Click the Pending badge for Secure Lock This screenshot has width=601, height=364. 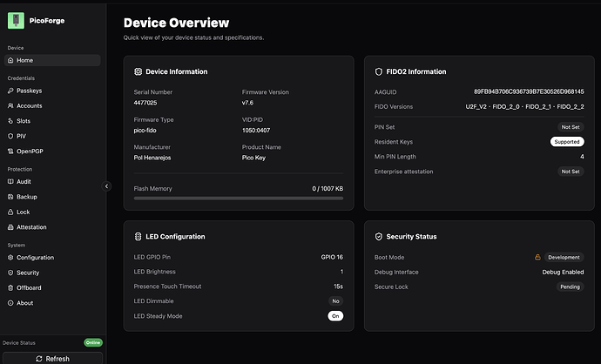[x=570, y=286]
